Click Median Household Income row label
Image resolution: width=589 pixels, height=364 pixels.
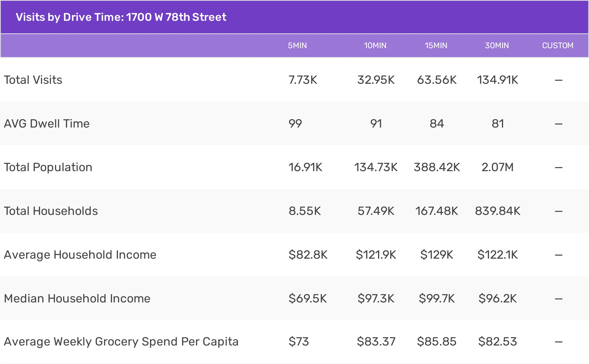coord(77,299)
